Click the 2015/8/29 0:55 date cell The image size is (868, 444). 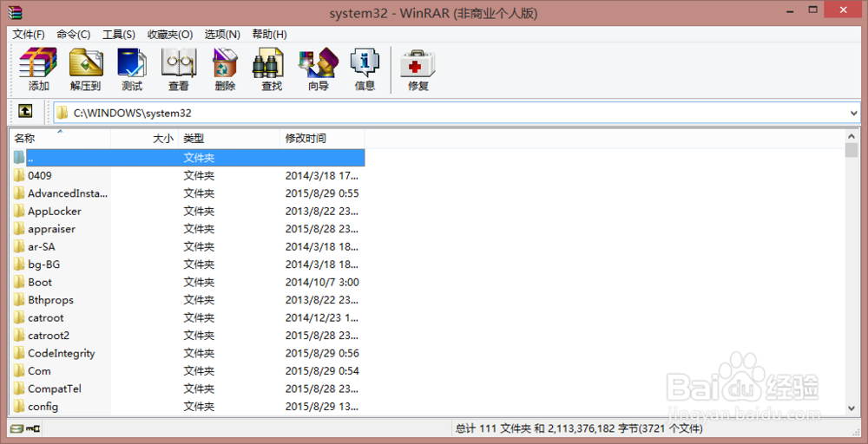coord(322,193)
